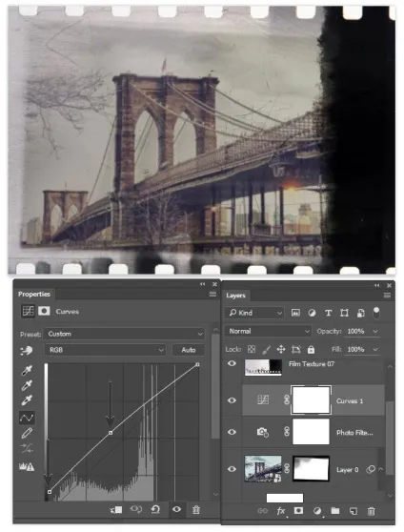Hide the Film Texture 07 layer

[232, 363]
